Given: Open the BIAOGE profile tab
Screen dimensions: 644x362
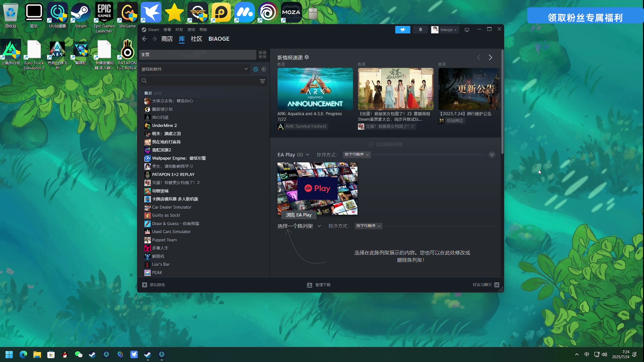Looking at the screenshot, I should coord(219,39).
